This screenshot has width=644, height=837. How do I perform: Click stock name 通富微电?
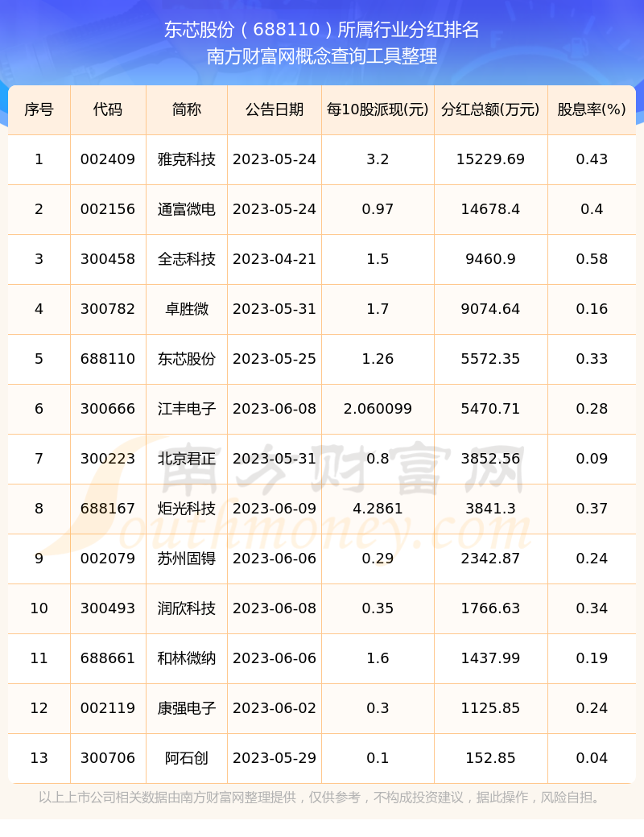187,208
